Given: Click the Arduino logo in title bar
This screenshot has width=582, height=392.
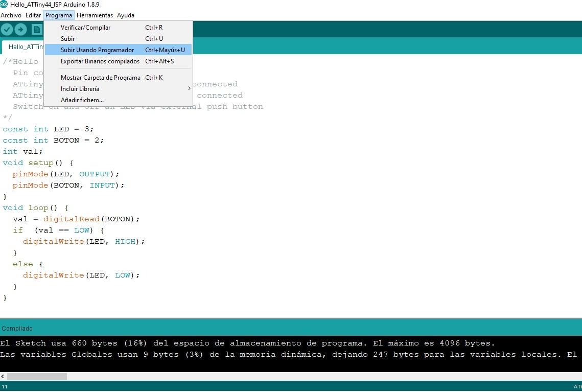Looking at the screenshot, I should tap(4, 5).
